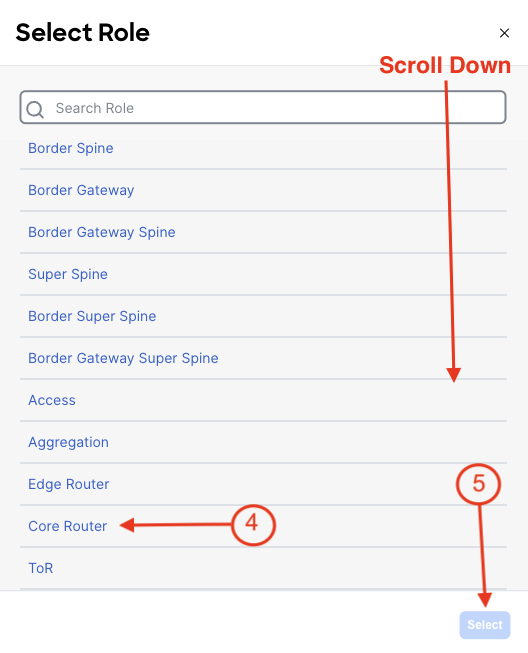Viewport: 528px width, 653px height.
Task: Click the Select Role dialog heading
Action: click(x=82, y=32)
